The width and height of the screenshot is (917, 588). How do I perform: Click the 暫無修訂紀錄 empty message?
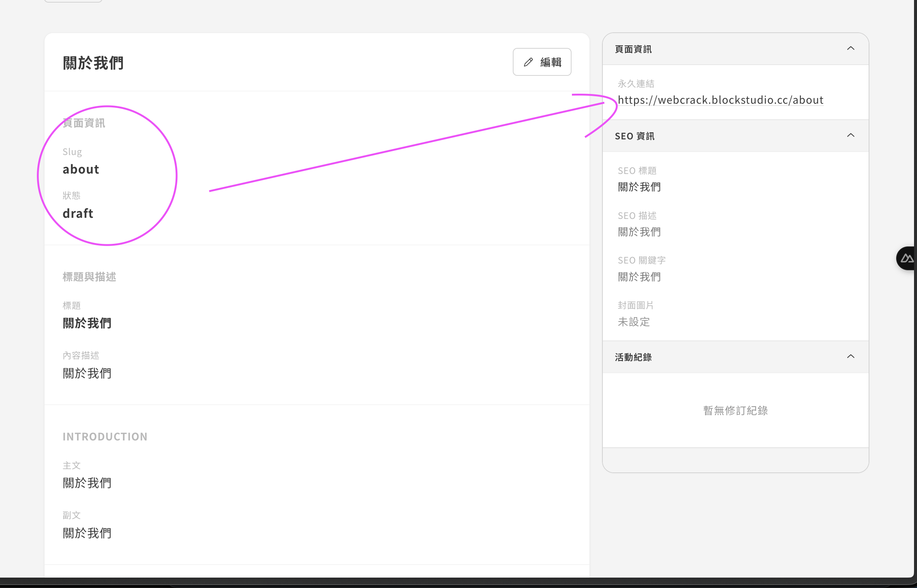pyautogui.click(x=735, y=410)
